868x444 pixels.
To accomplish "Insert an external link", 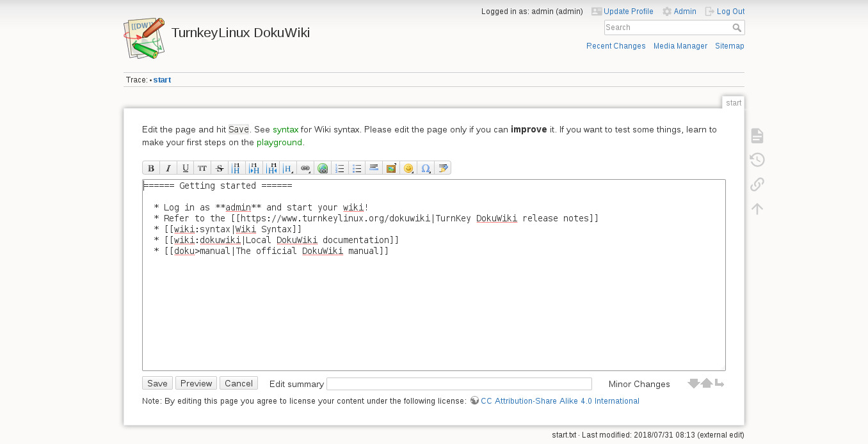I will coord(323,168).
